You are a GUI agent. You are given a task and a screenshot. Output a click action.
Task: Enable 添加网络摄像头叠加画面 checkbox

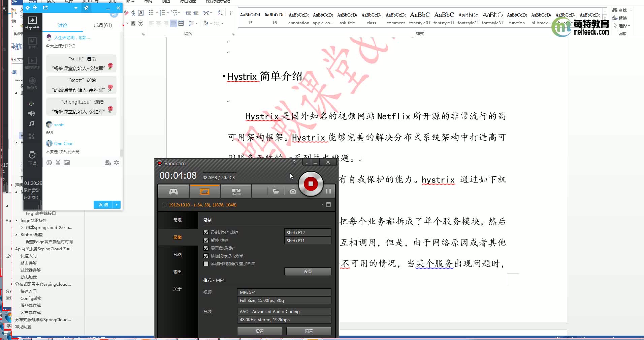click(x=206, y=264)
